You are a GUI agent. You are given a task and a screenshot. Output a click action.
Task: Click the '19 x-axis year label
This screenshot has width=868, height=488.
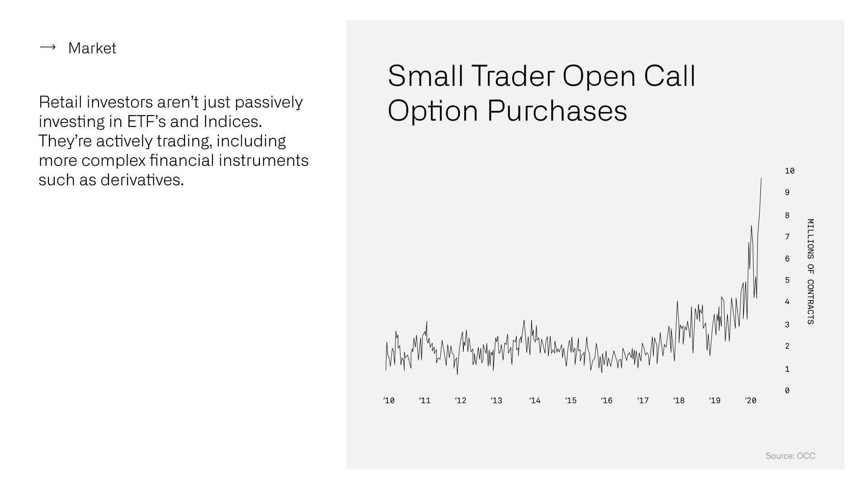point(714,400)
